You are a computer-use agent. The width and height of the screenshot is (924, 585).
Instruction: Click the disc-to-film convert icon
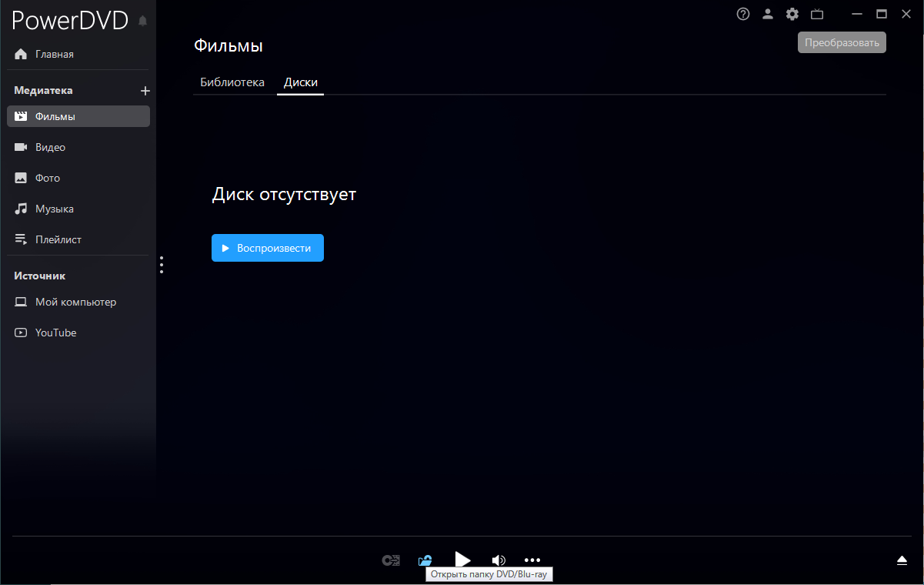(x=391, y=560)
